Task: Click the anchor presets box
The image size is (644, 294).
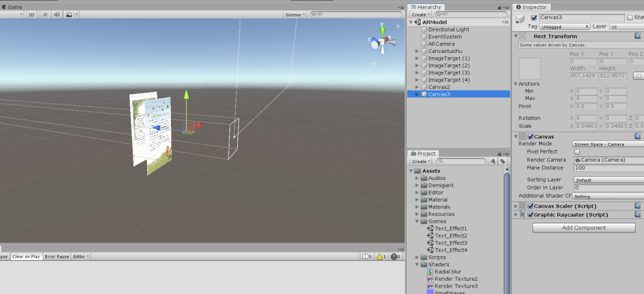Action: coord(530,69)
